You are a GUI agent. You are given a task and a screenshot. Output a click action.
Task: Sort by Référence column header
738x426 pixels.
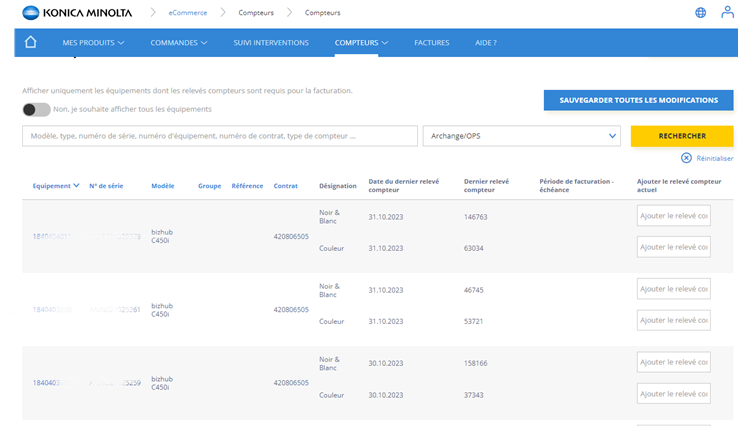point(247,186)
